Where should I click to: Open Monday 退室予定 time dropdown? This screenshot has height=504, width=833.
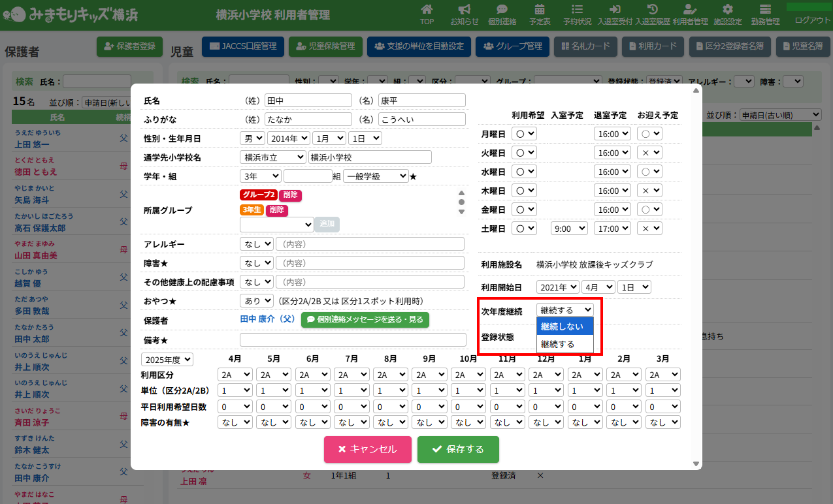tap(612, 134)
